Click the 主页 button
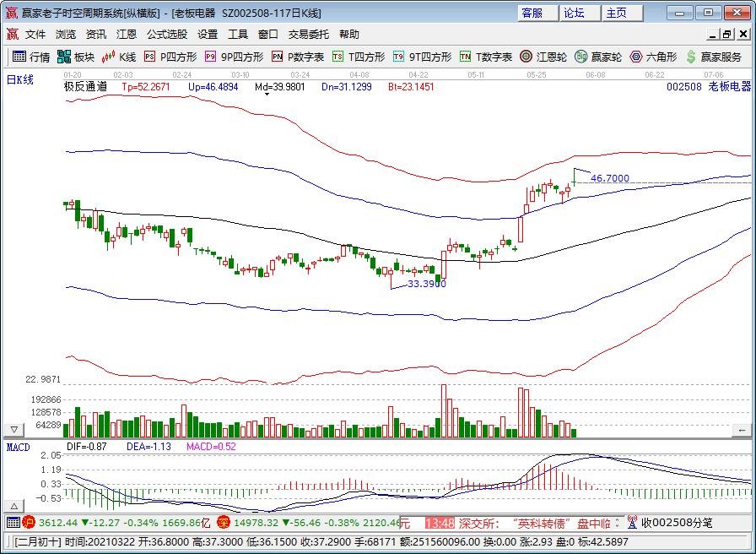The width and height of the screenshot is (756, 554). click(x=623, y=13)
